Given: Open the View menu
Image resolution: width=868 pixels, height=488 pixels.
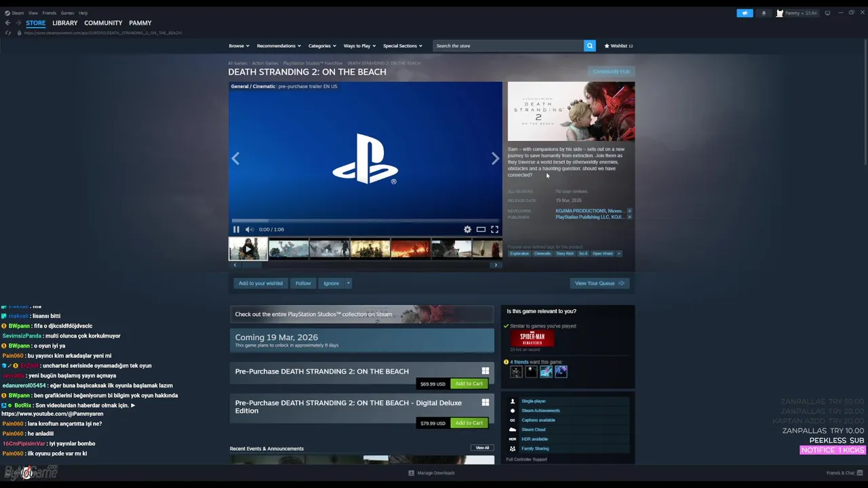Looking at the screenshot, I should [33, 13].
